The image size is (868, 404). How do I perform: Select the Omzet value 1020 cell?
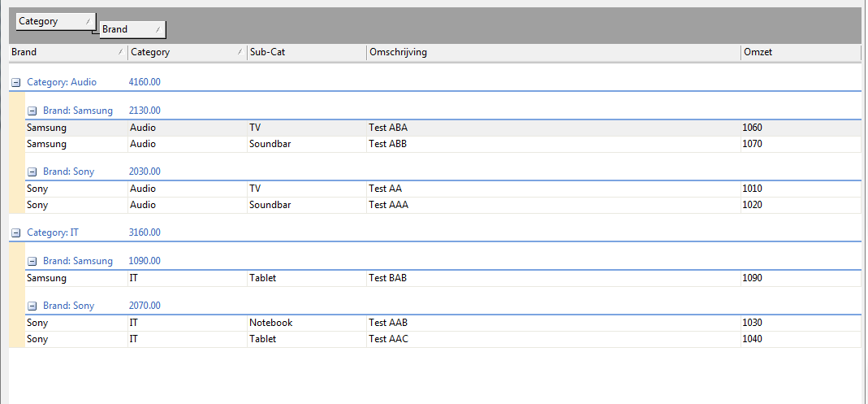coord(752,205)
